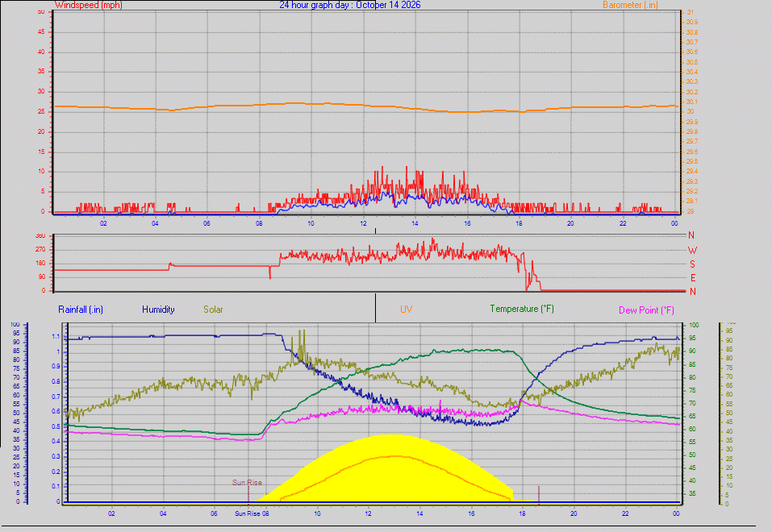Screen dimensions: 772x532
Task: Click the Barometer (.in) axis title
Action: 630,5
